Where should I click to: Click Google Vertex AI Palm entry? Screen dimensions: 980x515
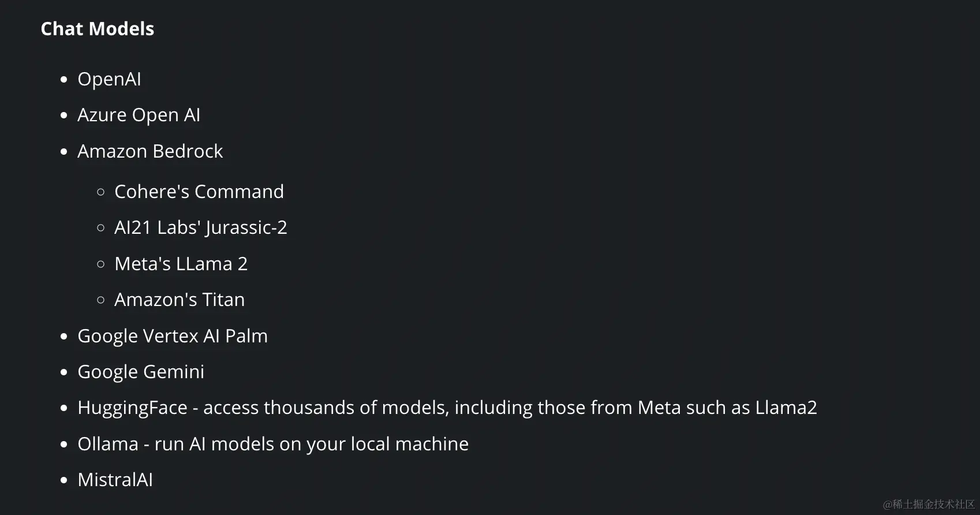(x=173, y=336)
